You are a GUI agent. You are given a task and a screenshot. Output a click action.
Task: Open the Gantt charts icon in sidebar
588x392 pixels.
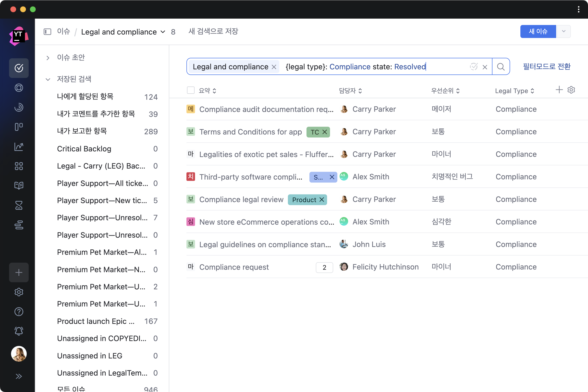pyautogui.click(x=19, y=225)
